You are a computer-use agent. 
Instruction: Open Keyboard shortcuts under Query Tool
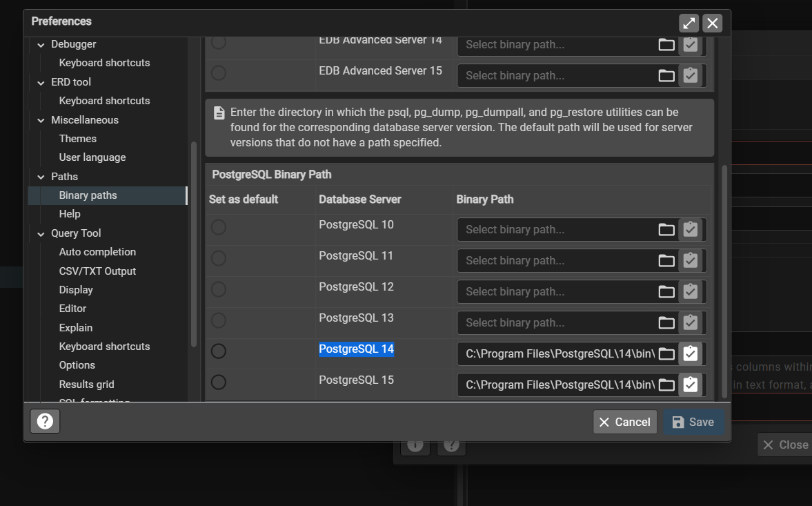point(104,347)
